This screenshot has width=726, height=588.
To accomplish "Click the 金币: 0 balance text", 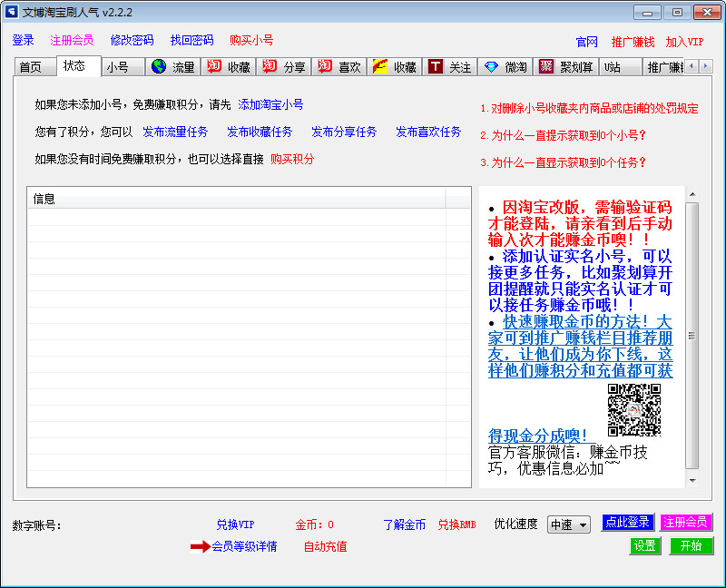I will click(314, 524).
